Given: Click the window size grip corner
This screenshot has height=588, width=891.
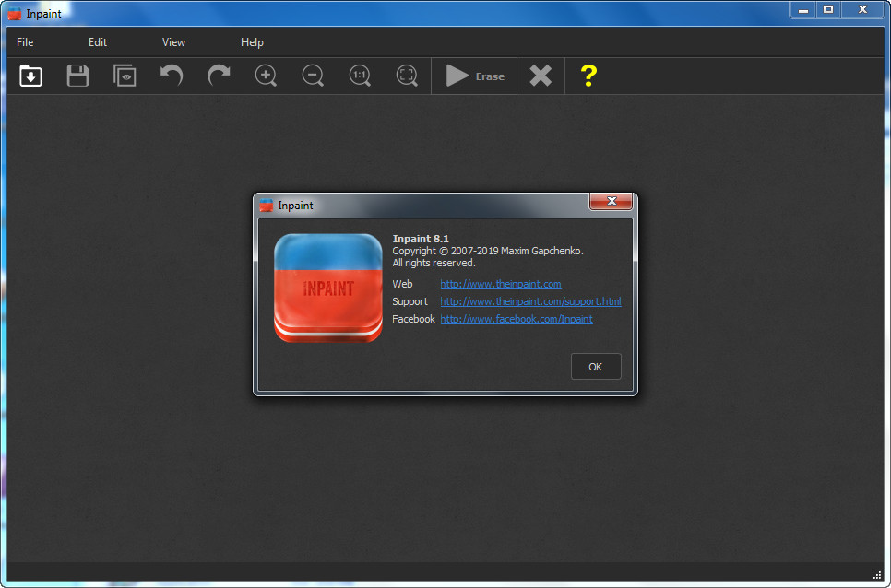Looking at the screenshot, I should point(877,574).
